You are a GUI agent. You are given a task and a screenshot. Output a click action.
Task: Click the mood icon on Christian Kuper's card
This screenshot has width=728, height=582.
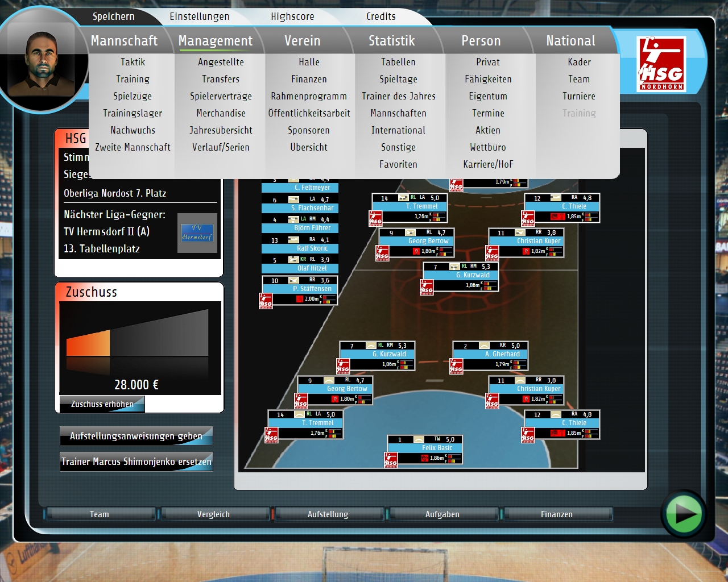coord(519,232)
